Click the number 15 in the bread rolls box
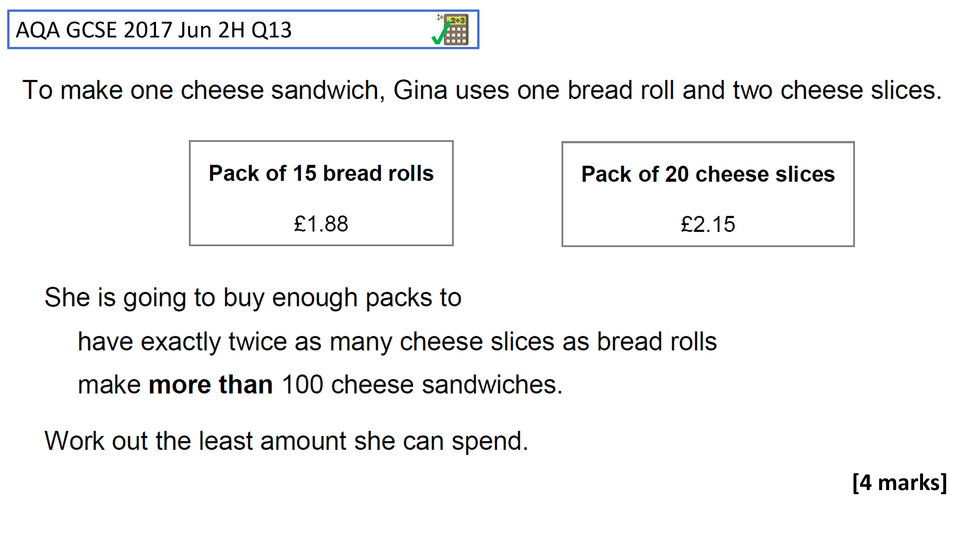Image resolution: width=980 pixels, height=547 pixels. 304,173
